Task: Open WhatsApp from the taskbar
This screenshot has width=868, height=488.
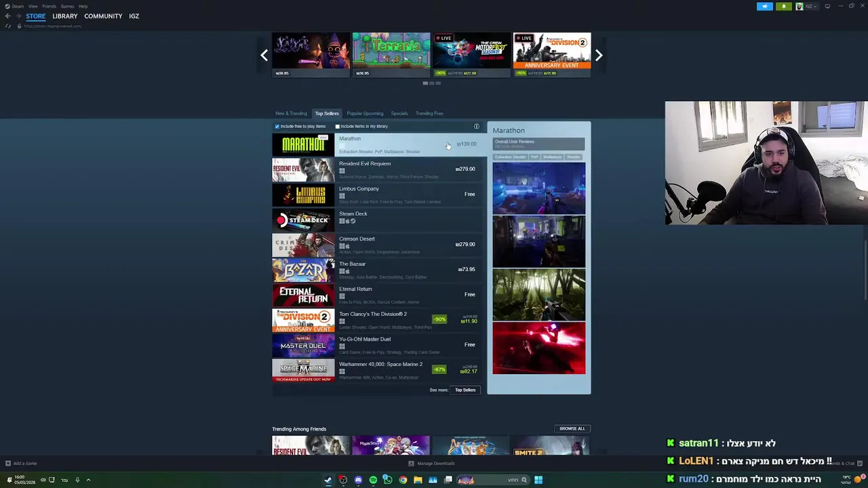Action: (x=388, y=480)
